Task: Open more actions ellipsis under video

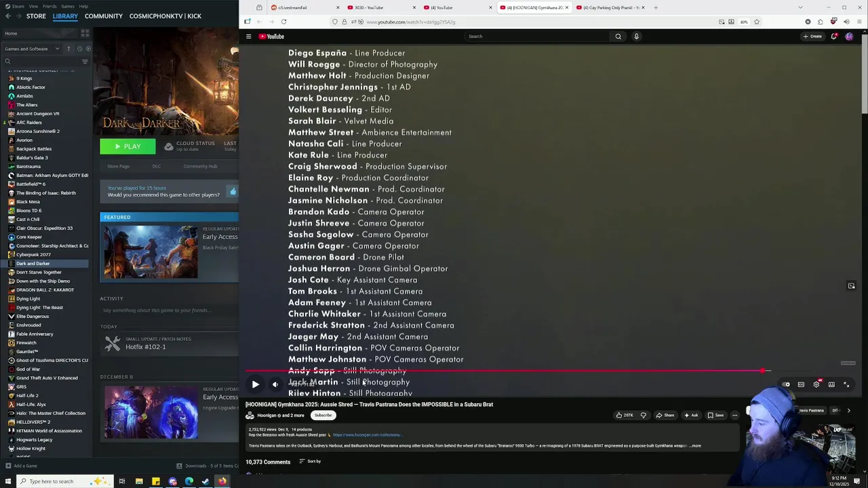Action: [x=734, y=415]
